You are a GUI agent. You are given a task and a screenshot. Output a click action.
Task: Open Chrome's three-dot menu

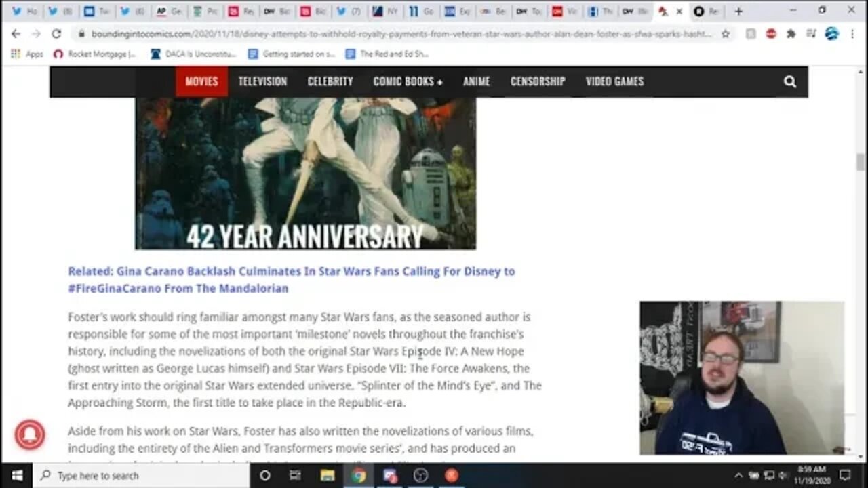tap(852, 33)
